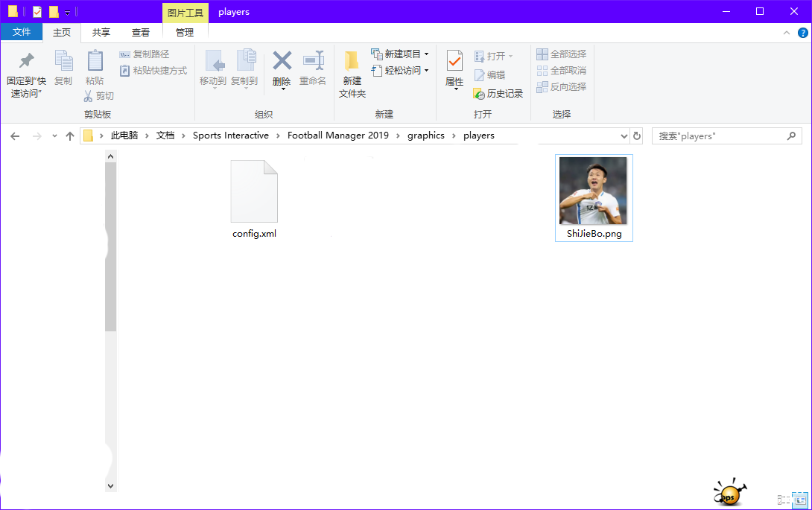The image size is (812, 510).
Task: Open the View (查看) ribbon tab
Action: pyautogui.click(x=141, y=33)
